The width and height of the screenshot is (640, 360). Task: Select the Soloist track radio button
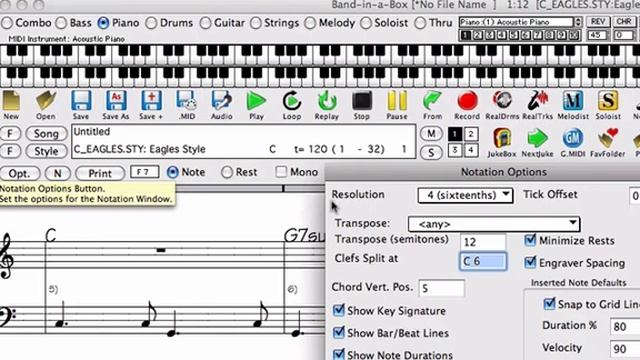click(366, 23)
